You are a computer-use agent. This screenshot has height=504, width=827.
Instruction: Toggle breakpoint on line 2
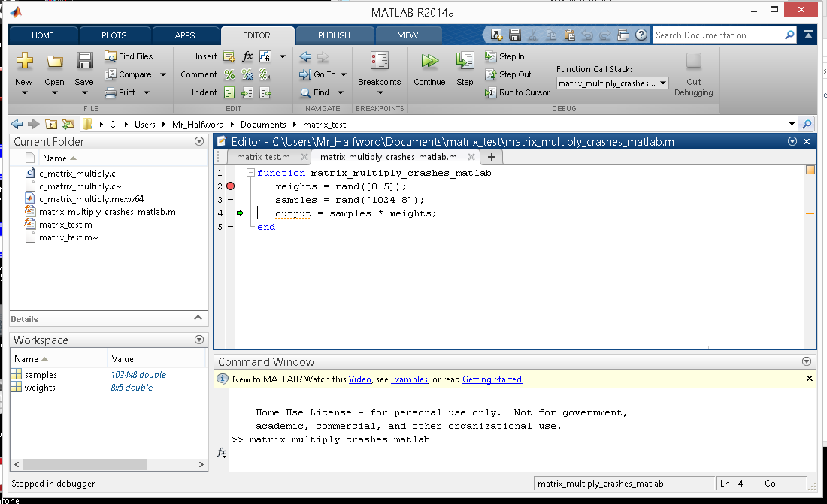(x=231, y=186)
